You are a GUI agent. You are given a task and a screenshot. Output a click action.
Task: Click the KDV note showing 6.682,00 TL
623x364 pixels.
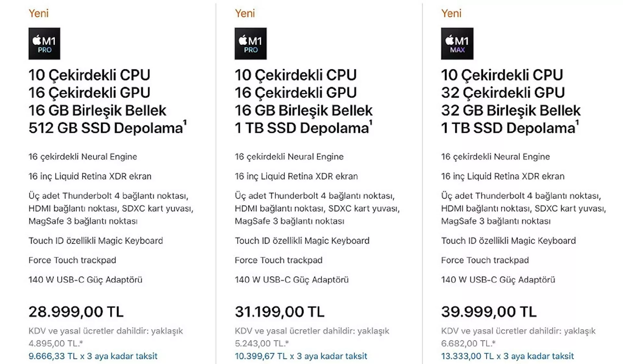518,337
